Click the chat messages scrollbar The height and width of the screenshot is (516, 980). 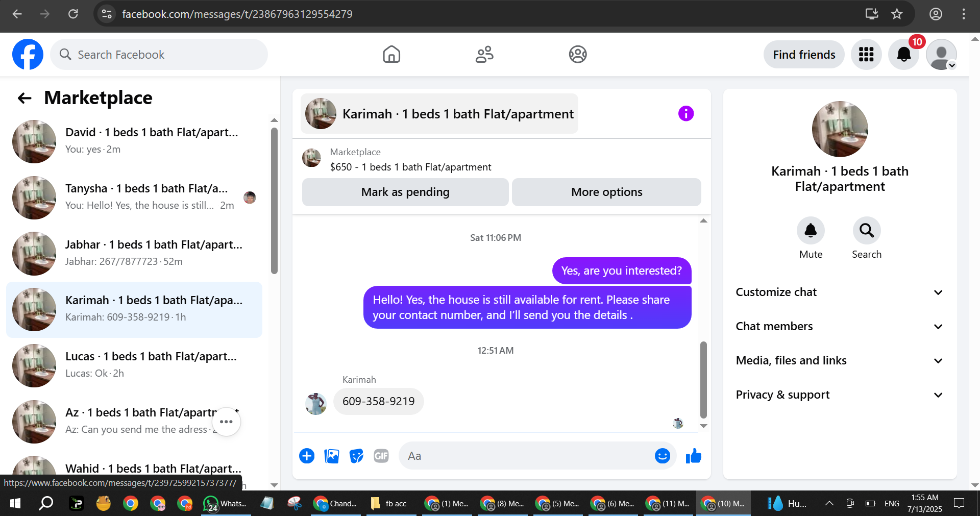(703, 380)
